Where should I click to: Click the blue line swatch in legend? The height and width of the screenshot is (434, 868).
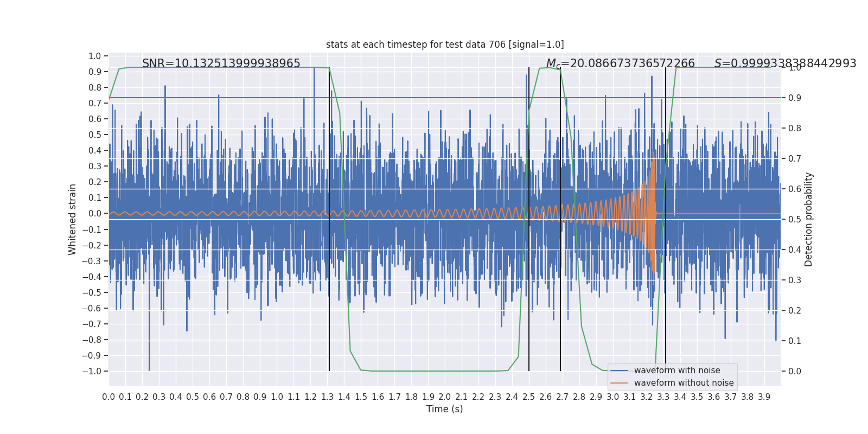click(619, 371)
